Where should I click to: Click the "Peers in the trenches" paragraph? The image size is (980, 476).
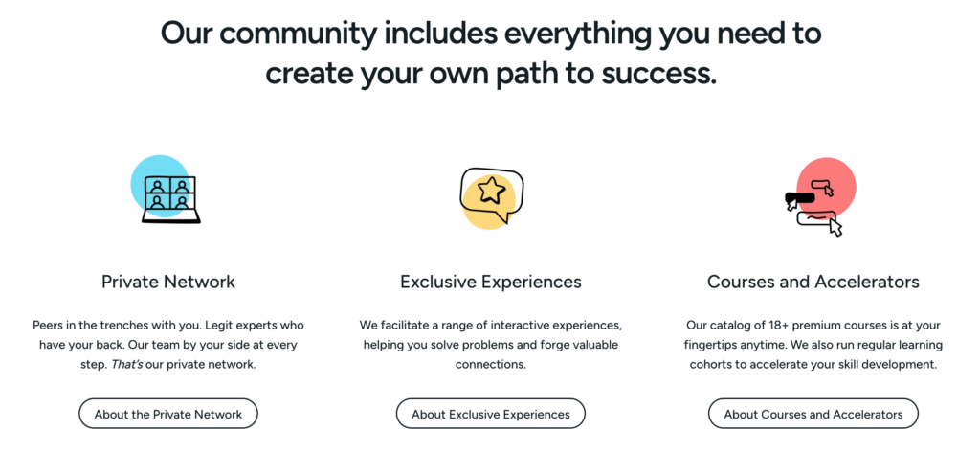tap(168, 345)
